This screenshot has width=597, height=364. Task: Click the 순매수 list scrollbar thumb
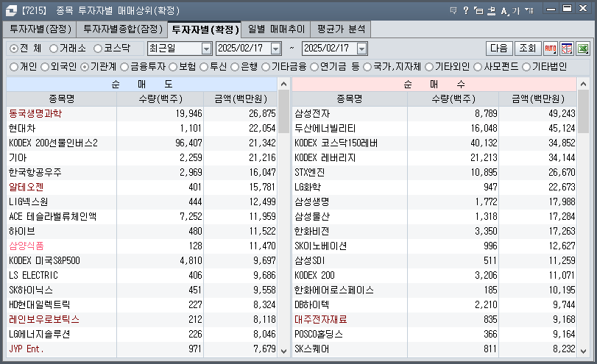coord(583,112)
